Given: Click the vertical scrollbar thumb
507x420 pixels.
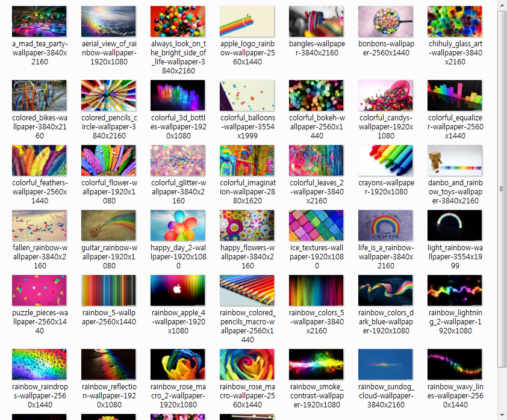Looking at the screenshot, I should click(x=502, y=189).
